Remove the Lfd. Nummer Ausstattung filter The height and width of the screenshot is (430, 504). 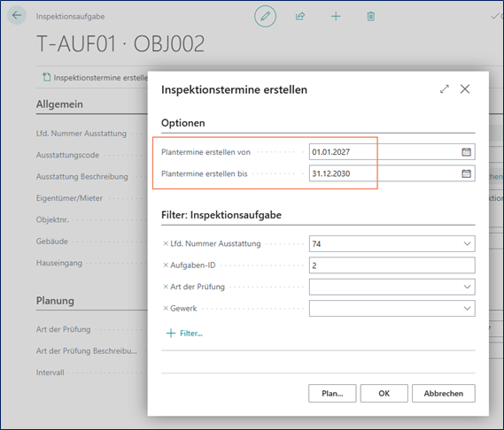pyautogui.click(x=166, y=243)
